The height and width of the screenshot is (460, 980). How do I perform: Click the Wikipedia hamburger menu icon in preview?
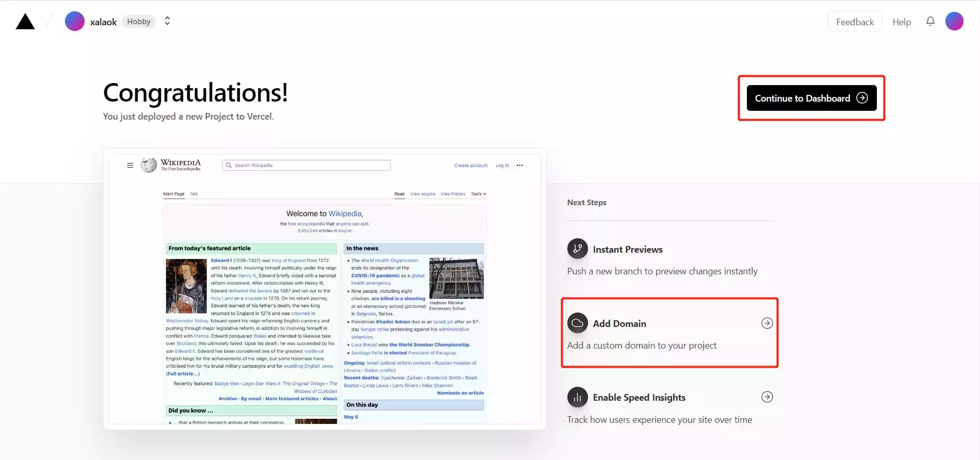tap(130, 166)
